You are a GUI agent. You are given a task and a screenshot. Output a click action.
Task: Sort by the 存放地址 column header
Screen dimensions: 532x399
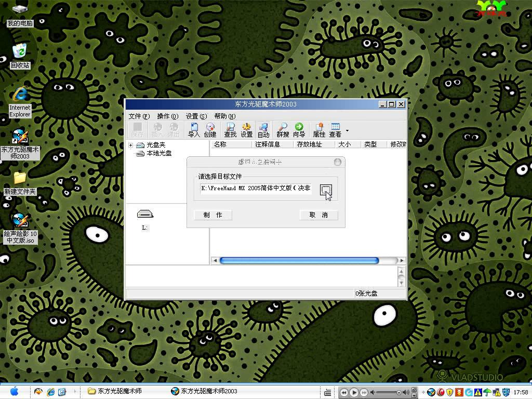314,144
